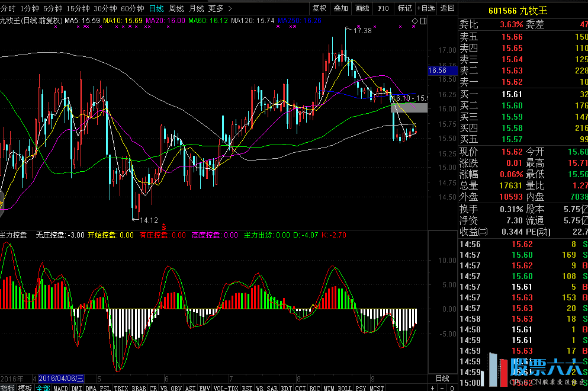
Task: Open the 日线 period selector at bottom right
Action: (442, 379)
